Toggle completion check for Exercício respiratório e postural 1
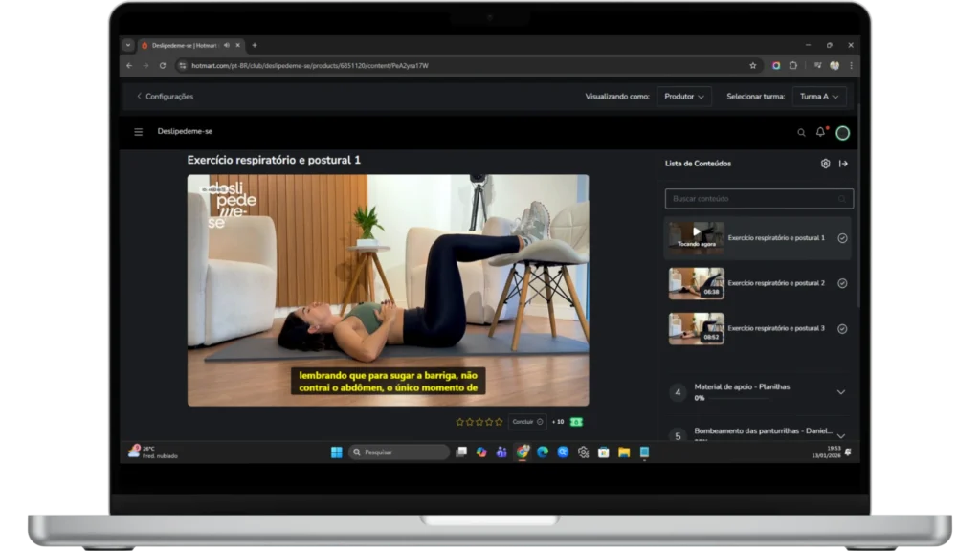This screenshot has height=551, width=980. coord(842,238)
